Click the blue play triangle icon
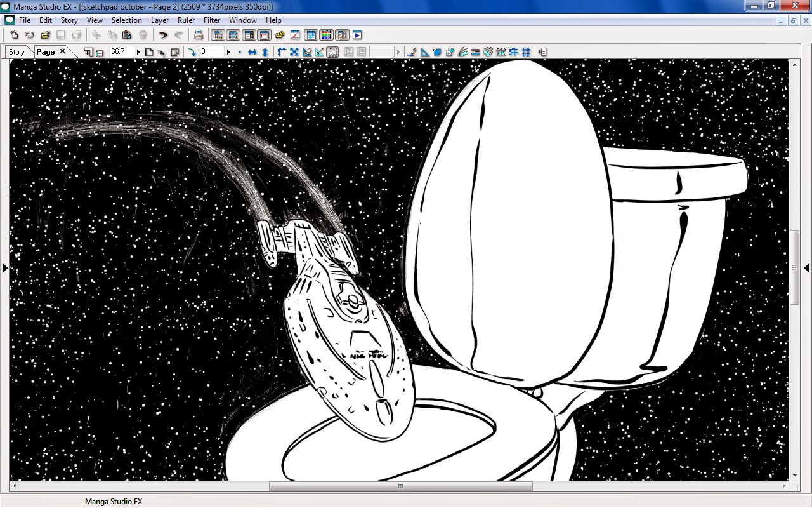Image resolution: width=812 pixels, height=508 pixels. pyautogui.click(x=357, y=36)
